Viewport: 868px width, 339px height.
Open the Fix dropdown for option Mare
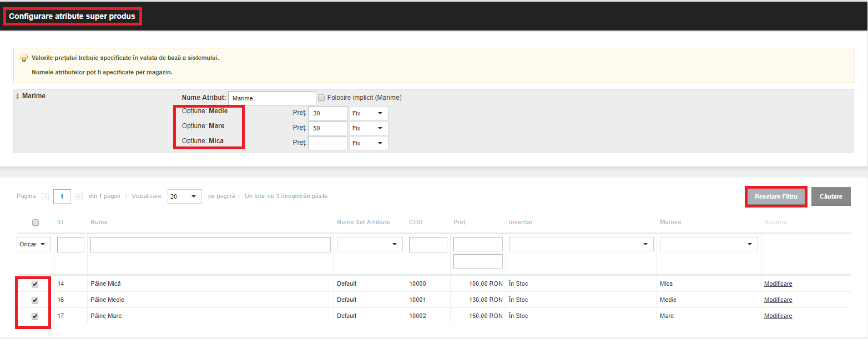(369, 128)
